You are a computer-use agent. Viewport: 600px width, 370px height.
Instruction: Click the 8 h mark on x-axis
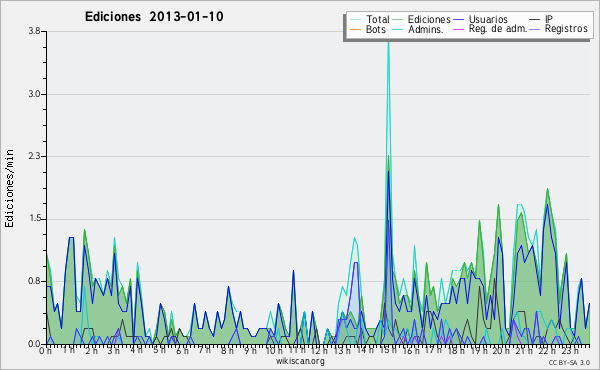click(x=227, y=350)
